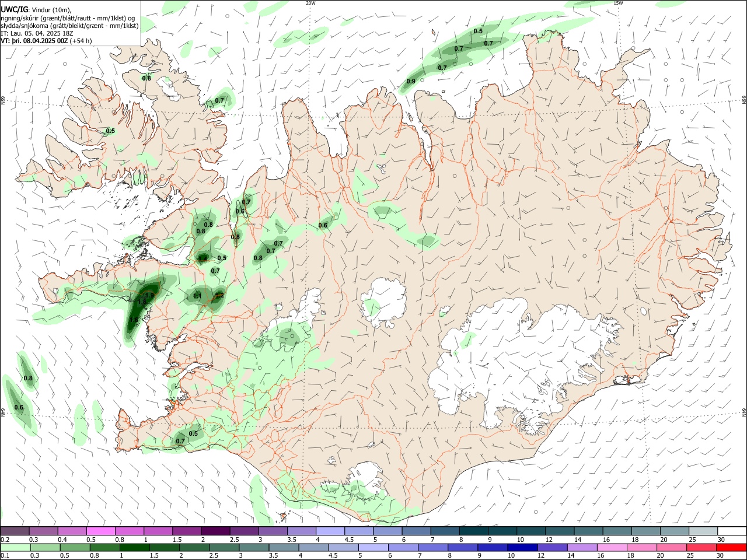Select the teal-green 2 mm rain swatch
This screenshot has width=747, height=560.
click(x=194, y=548)
